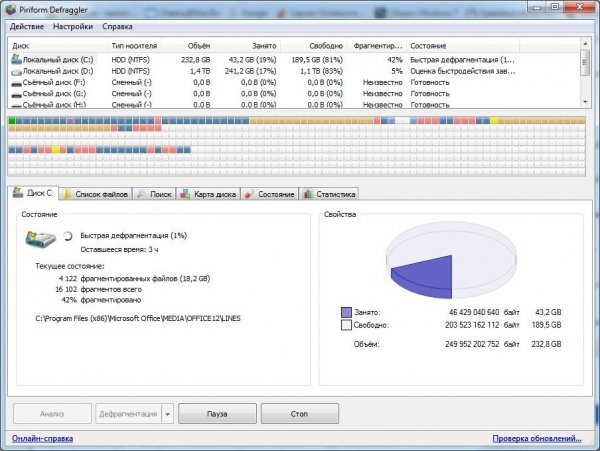
Task: Select the Диск C: tab
Action: click(33, 193)
